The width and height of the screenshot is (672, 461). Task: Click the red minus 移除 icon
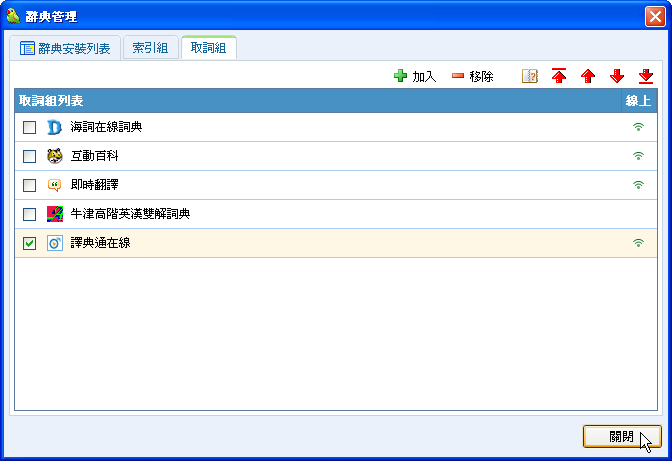click(x=458, y=76)
